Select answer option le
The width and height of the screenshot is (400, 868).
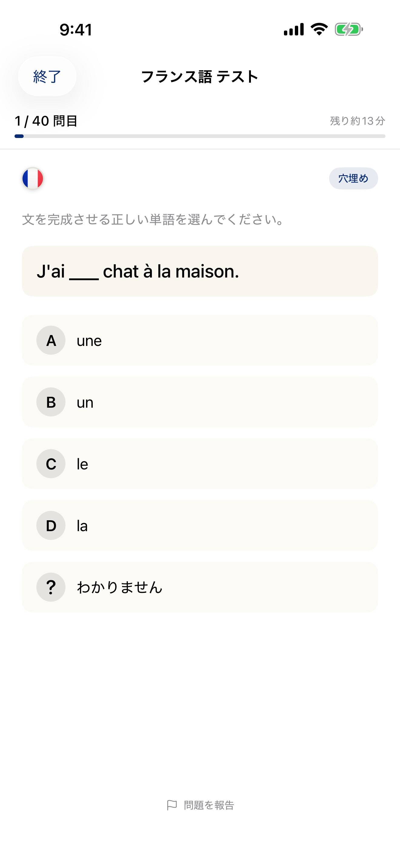[200, 464]
